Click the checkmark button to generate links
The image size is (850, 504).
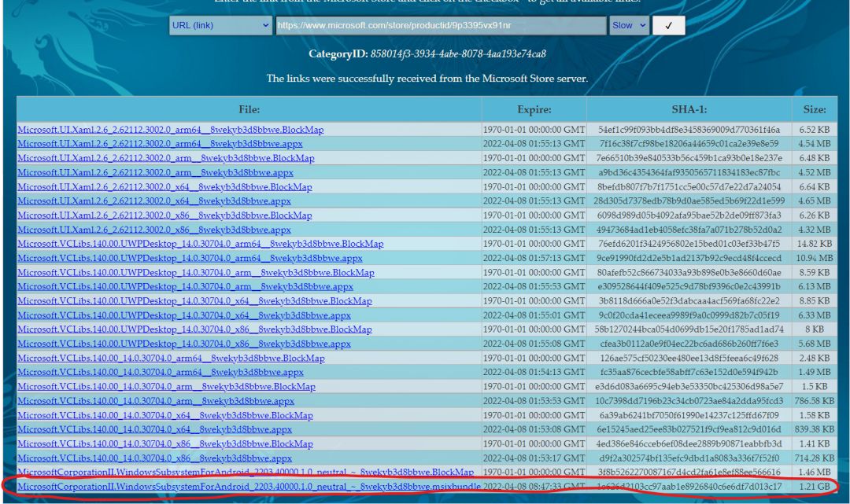[x=668, y=25]
